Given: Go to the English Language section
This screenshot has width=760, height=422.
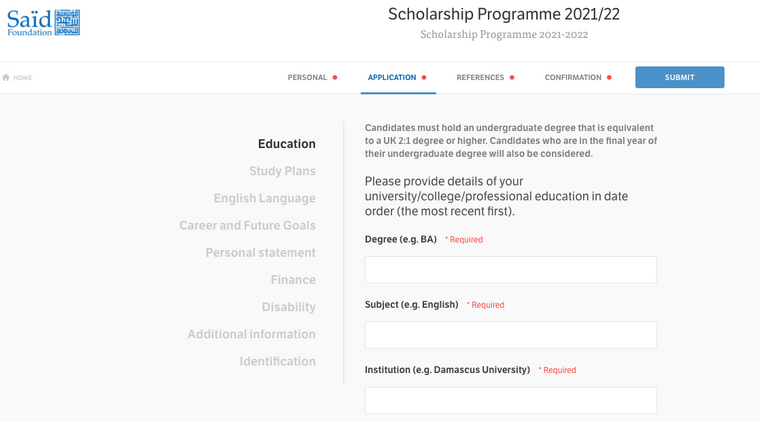Looking at the screenshot, I should [264, 198].
